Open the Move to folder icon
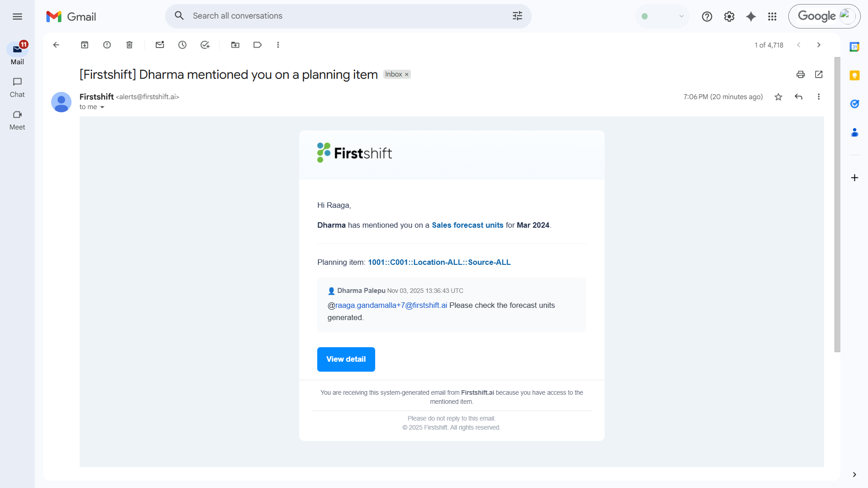Viewport: 868px width, 488px height. 235,45
